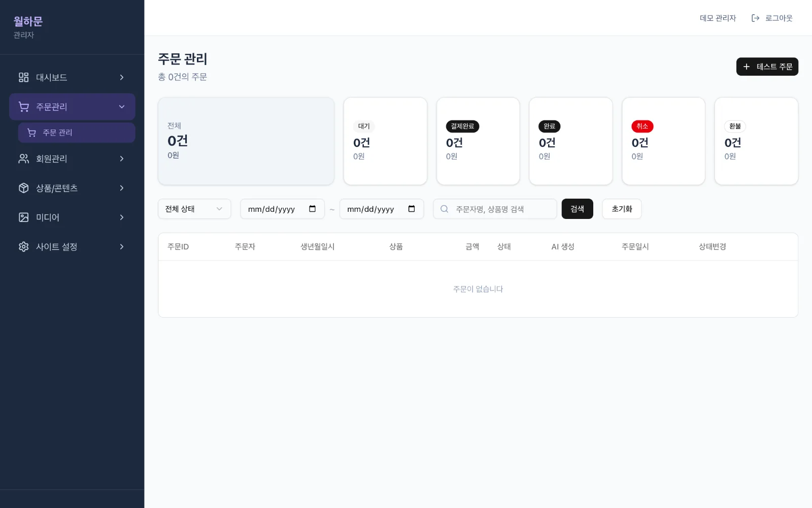Viewport: 812px width, 508px height.
Task: Click the 주문ID column header
Action: pyautogui.click(x=178, y=247)
